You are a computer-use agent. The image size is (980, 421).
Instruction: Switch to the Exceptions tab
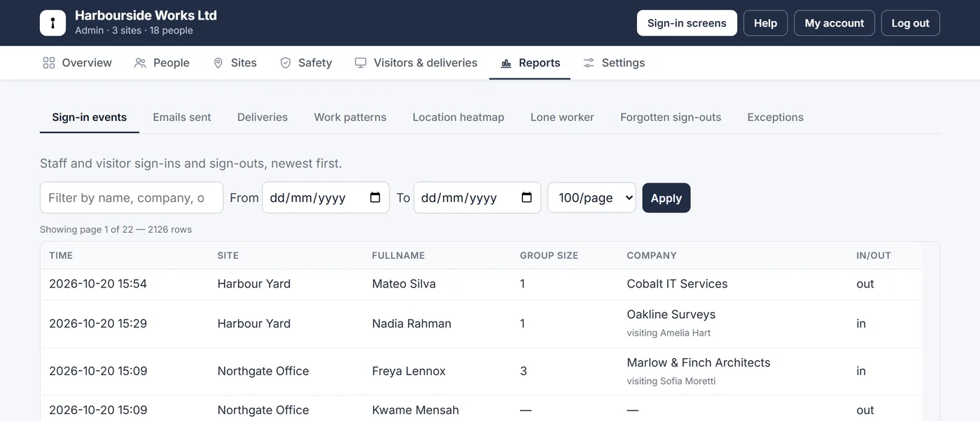point(776,117)
